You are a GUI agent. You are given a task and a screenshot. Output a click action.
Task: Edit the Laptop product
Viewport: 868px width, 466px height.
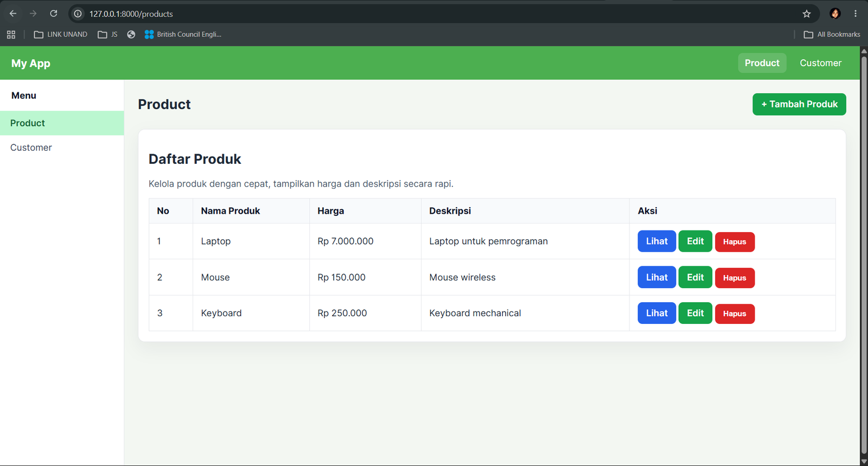(695, 241)
